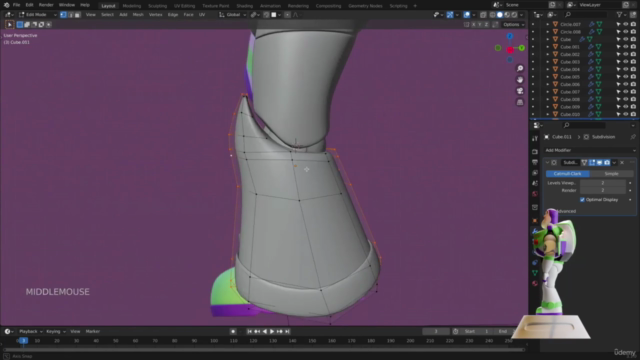
Task: Expand Circle.008 in outliner
Action: pyautogui.click(x=548, y=32)
